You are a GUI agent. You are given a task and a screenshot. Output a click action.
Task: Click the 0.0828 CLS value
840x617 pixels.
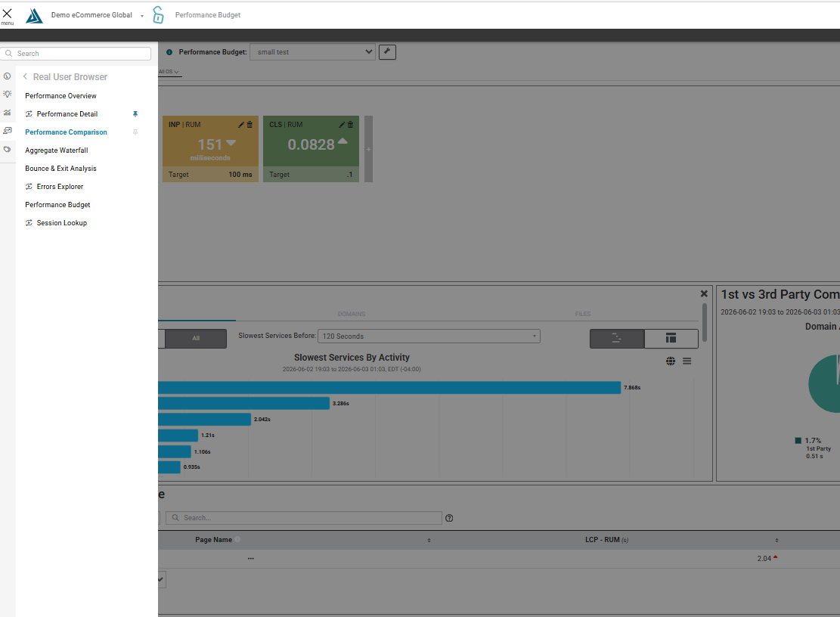312,144
